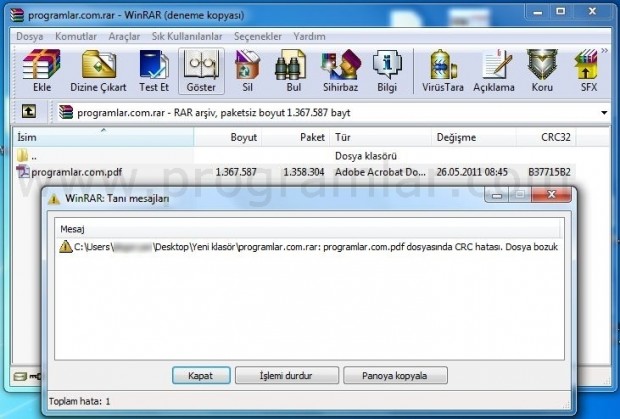Click the İşlemi durdur button
Screen dimensions: 620x419
click(286, 376)
